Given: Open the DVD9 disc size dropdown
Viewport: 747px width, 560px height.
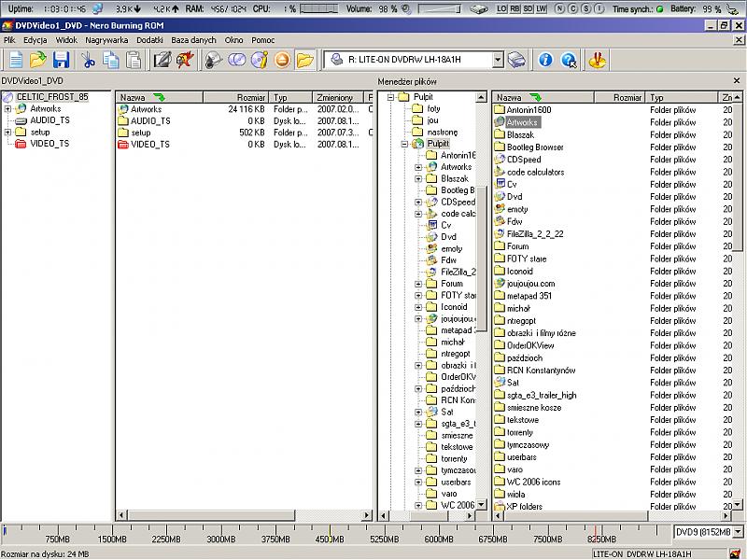Looking at the screenshot, I should click(739, 532).
